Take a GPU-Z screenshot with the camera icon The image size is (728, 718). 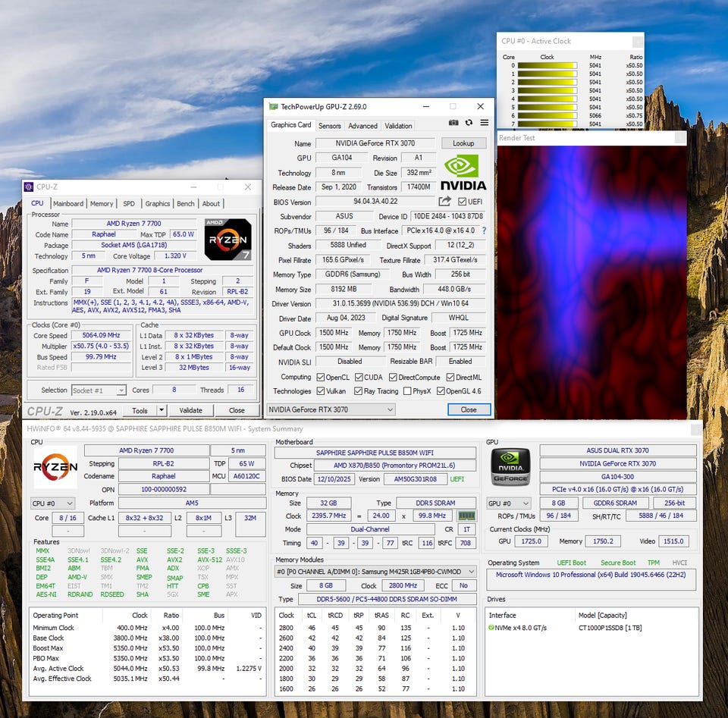453,123
